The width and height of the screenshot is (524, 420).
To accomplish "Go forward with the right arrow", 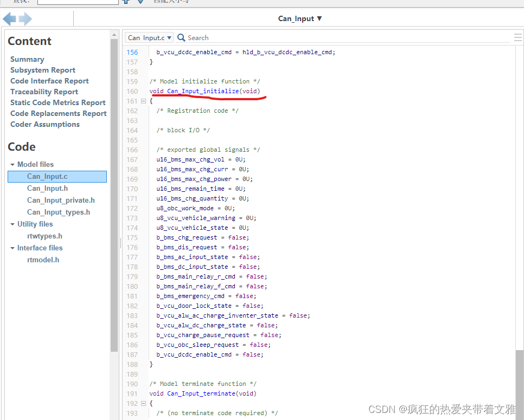I will 25,18.
